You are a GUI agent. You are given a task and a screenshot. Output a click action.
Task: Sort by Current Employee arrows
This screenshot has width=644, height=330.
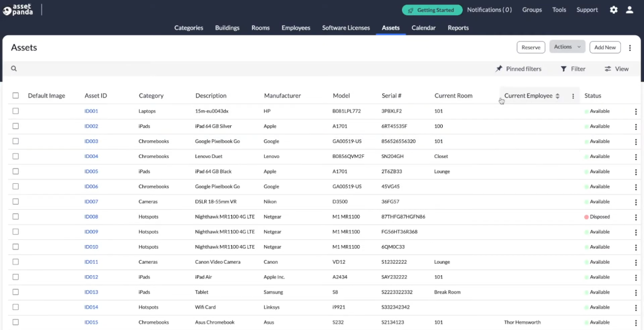pyautogui.click(x=557, y=96)
